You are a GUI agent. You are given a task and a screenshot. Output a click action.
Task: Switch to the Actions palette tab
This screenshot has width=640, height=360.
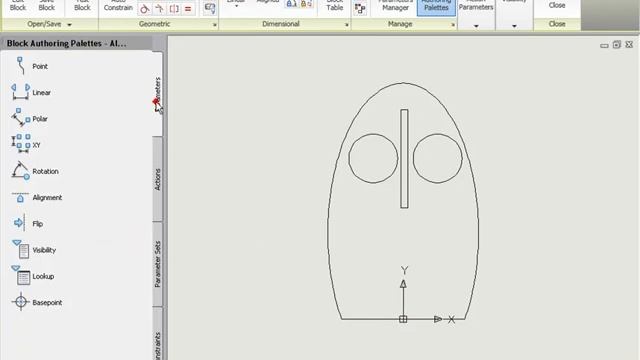tap(158, 179)
